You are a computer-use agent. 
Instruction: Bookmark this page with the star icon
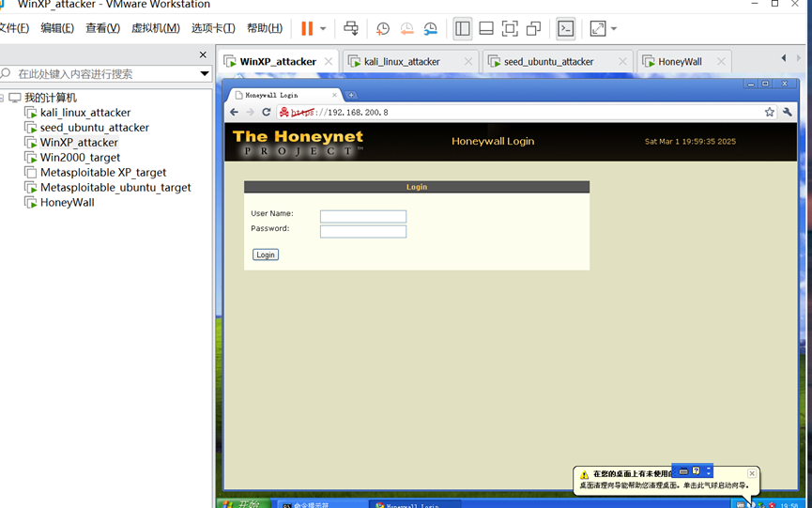tap(770, 112)
